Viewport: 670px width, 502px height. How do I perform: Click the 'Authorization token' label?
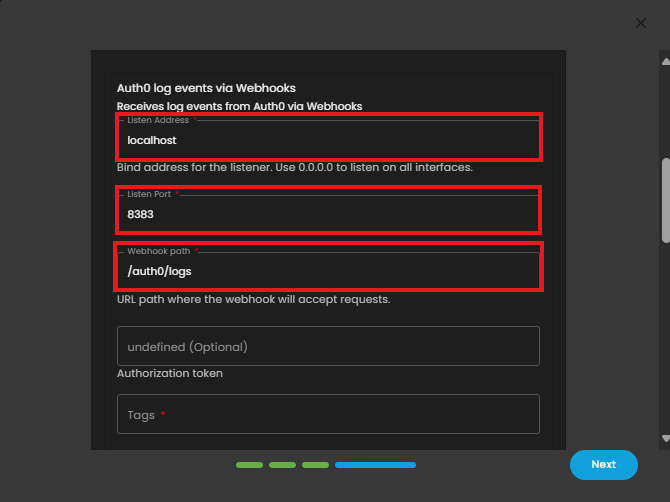tap(170, 373)
